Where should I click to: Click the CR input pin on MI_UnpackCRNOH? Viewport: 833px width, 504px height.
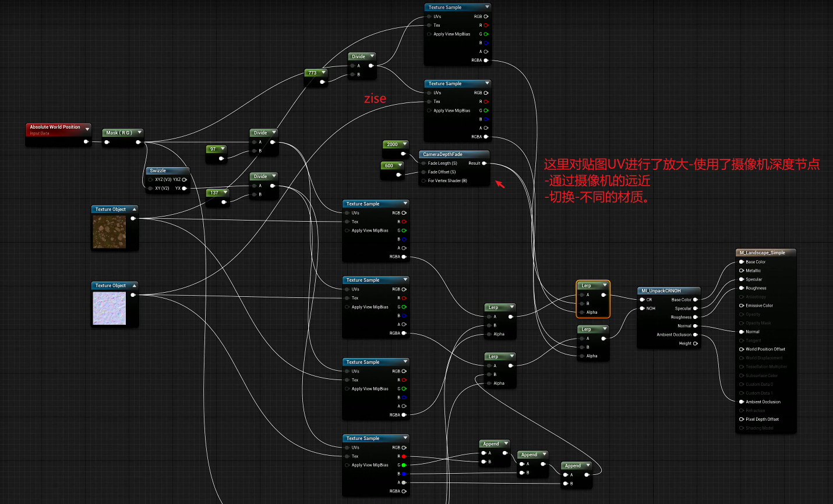pyautogui.click(x=642, y=300)
